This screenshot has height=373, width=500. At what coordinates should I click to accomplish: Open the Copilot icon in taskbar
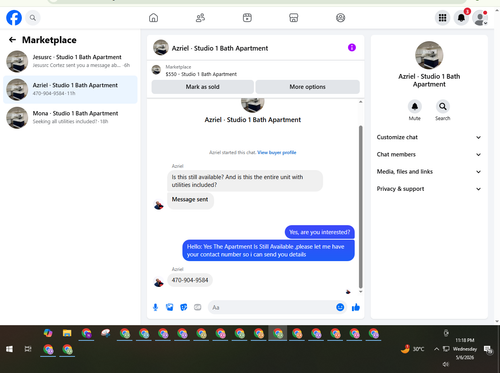(x=48, y=333)
